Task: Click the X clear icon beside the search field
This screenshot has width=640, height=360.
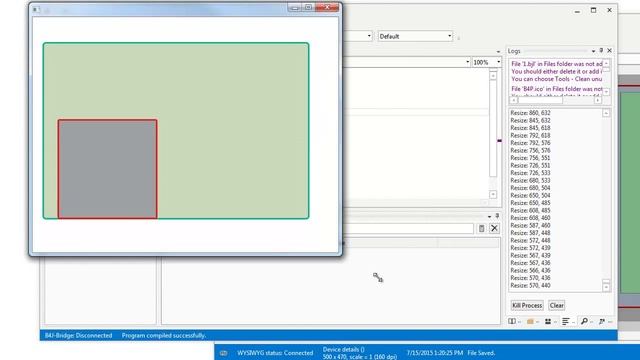Action: (494, 229)
